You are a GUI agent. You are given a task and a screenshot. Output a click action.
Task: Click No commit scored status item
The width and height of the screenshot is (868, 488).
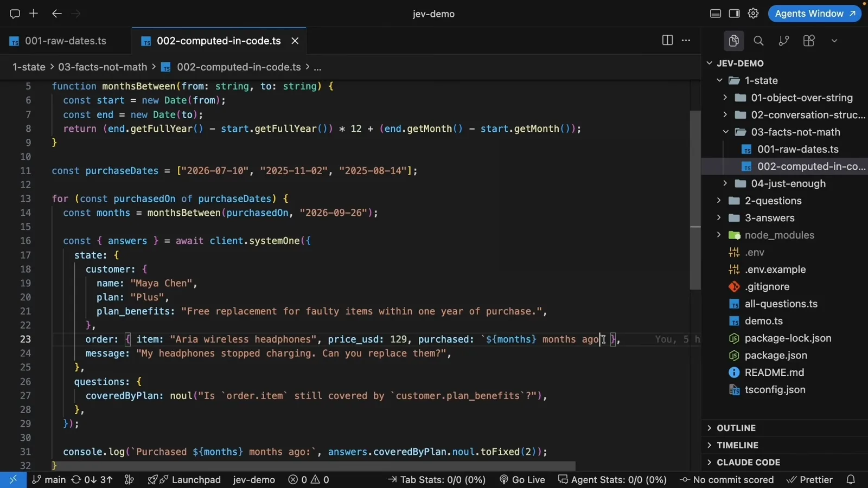point(727,480)
